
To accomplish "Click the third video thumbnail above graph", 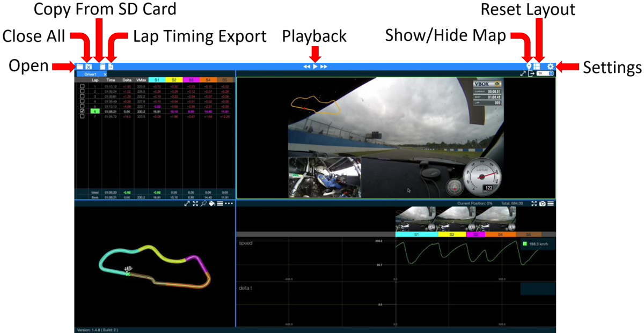I will coord(496,220).
